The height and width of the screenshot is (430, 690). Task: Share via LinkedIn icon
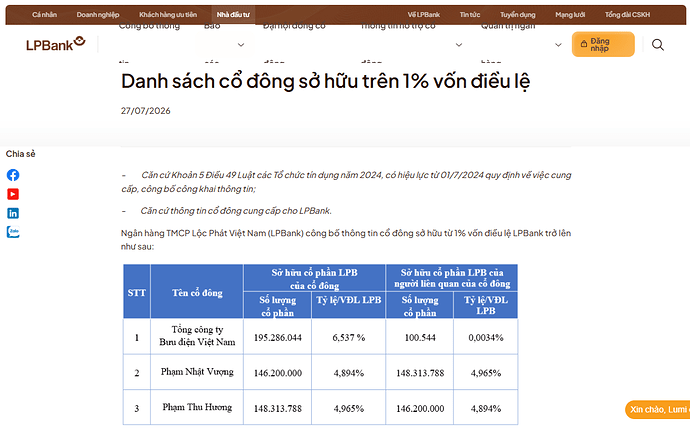coord(13,213)
